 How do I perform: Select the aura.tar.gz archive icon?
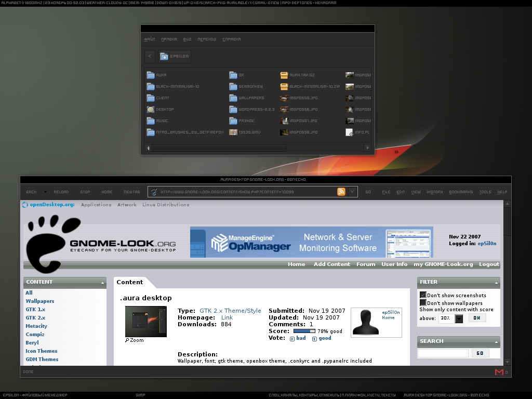click(284, 75)
